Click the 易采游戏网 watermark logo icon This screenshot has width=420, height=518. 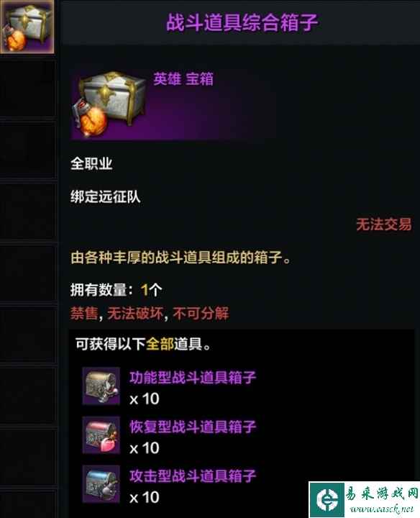[x=327, y=499]
